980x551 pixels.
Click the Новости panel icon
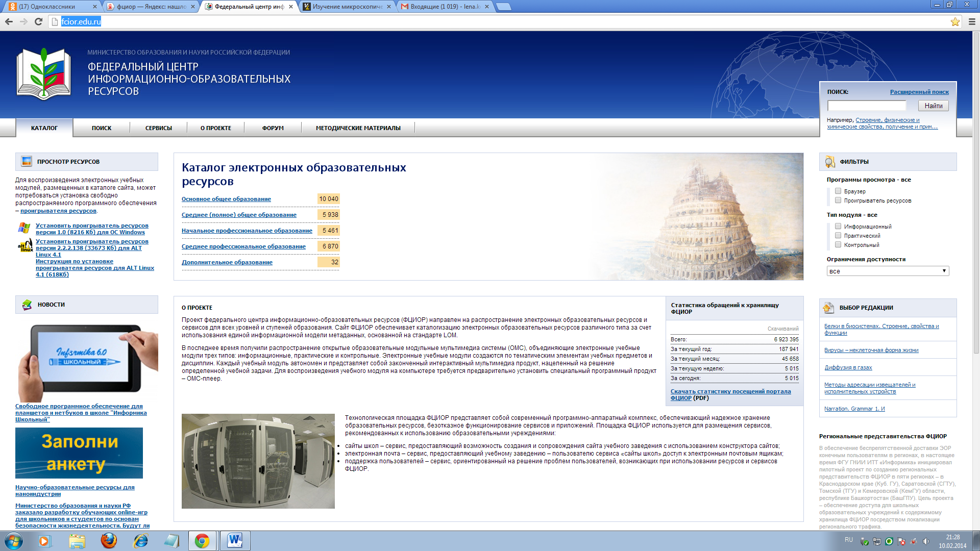pos(27,305)
